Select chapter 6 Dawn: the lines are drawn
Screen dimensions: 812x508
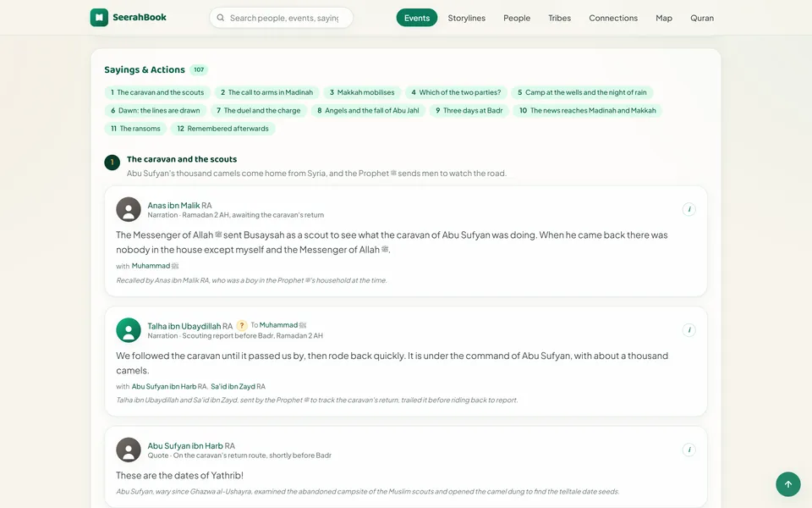tap(156, 110)
